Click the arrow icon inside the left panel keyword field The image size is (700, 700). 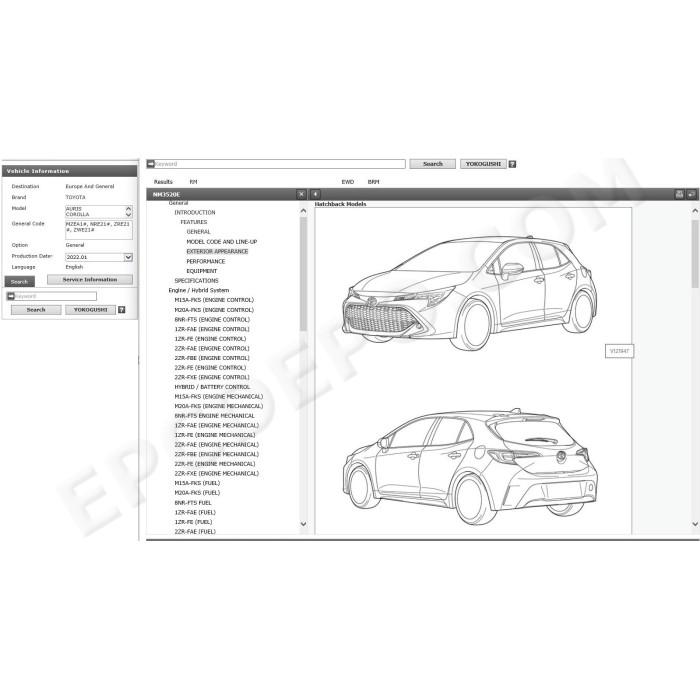pos(11,296)
